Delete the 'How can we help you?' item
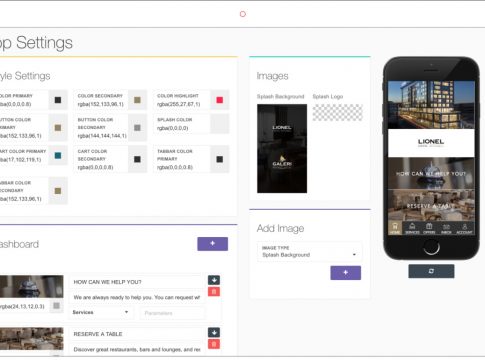Screen dimensions: 485x360 214,292
